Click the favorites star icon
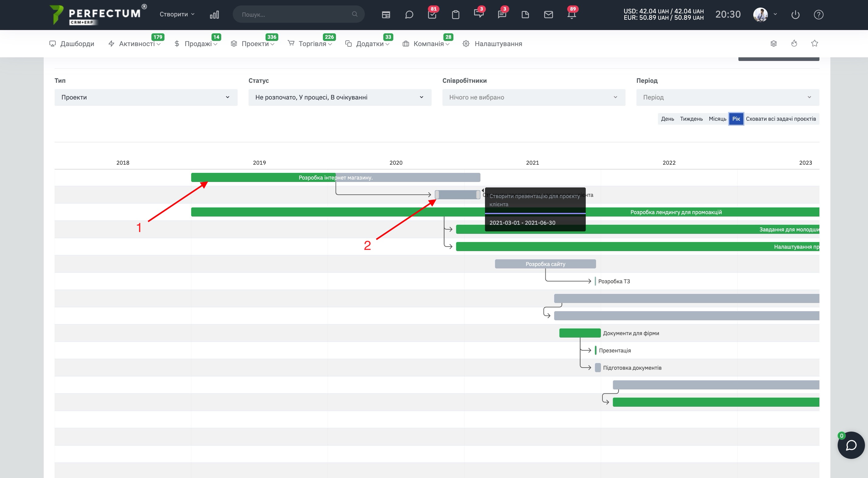Viewport: 868px width, 478px height. click(814, 43)
